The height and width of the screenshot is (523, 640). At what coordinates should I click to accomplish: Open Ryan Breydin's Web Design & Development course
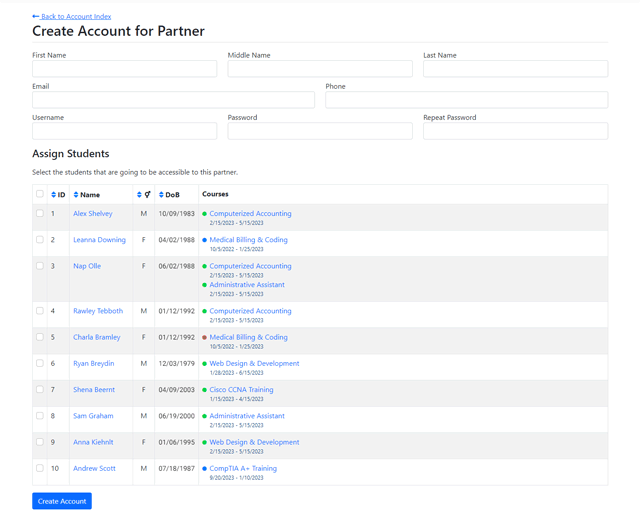point(254,363)
